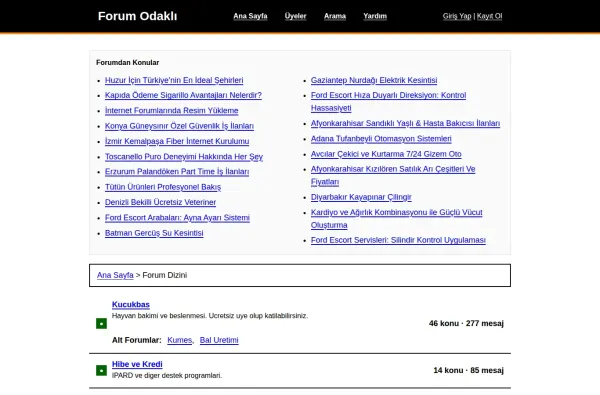Open Ford Escort Servisleri: Silindir Kontrol Uygulaması
This screenshot has height=395, width=600.
pyautogui.click(x=398, y=240)
